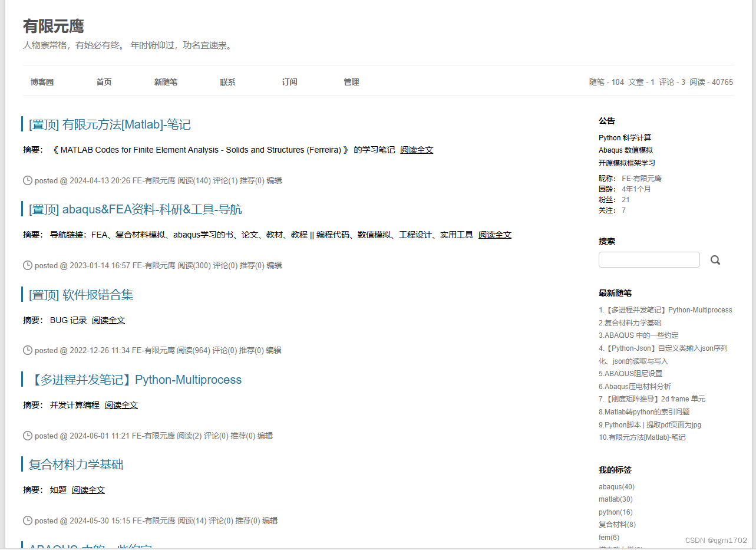This screenshot has width=756, height=550.
Task: Click the 粉丝 count 21
Action: (x=626, y=200)
